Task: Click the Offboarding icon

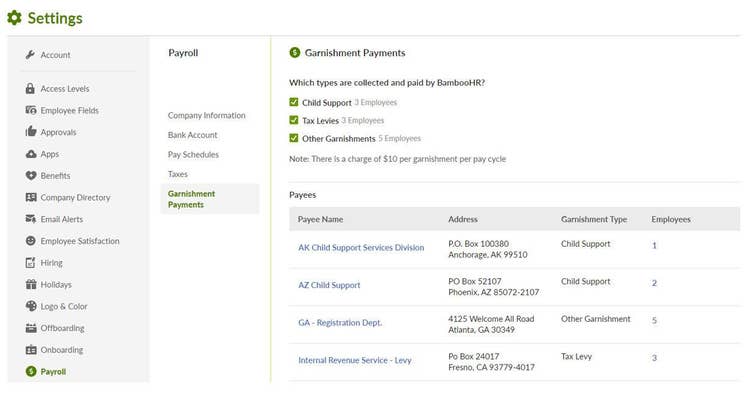Action: click(31, 328)
